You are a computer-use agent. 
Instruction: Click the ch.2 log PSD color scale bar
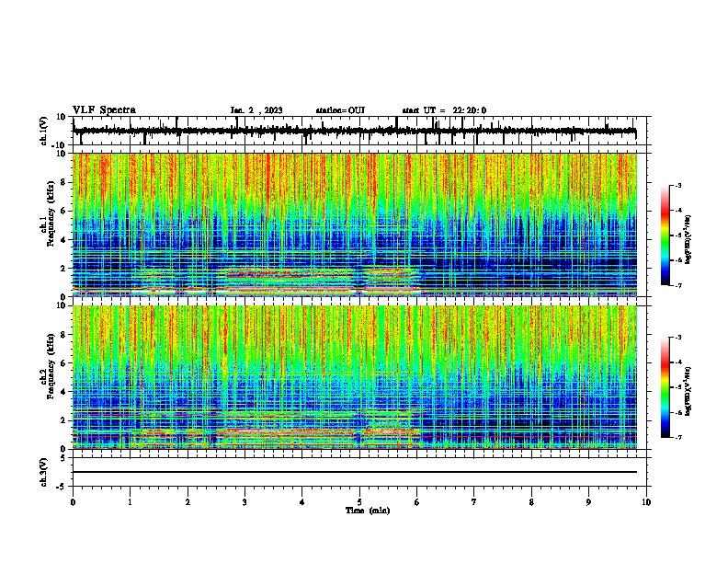[665, 387]
